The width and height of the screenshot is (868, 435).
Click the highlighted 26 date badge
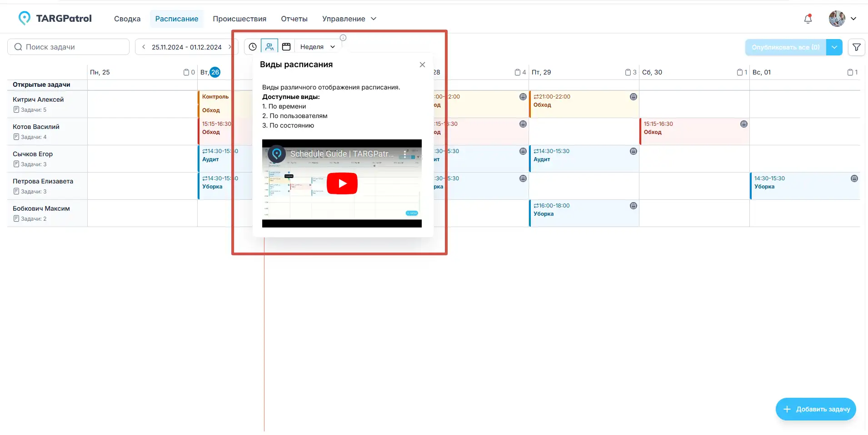tap(215, 72)
